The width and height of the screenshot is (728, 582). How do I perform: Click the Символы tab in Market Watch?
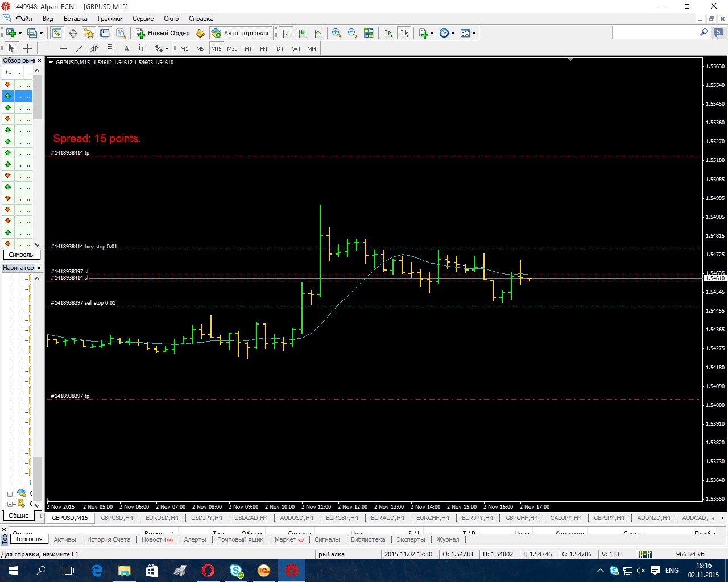[22, 255]
